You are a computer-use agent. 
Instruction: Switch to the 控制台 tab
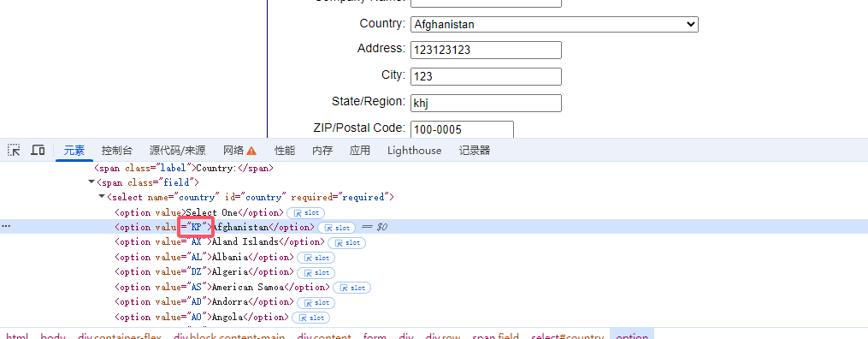click(x=117, y=151)
